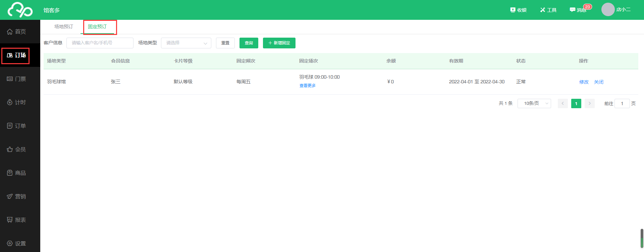The width and height of the screenshot is (644, 252).
Task: Click 关闭 for the 羽毛球馆 row
Action: point(599,82)
